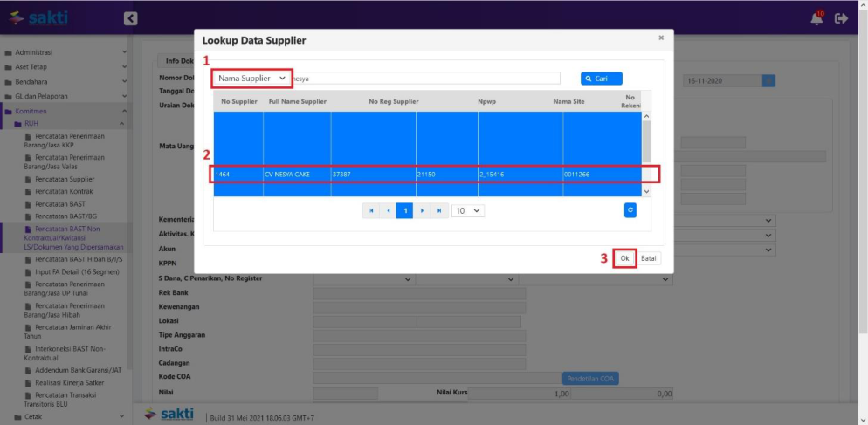Viewport: 868px width, 425px height.
Task: Open Pencatatan Supplier in the sidebar
Action: 65,179
